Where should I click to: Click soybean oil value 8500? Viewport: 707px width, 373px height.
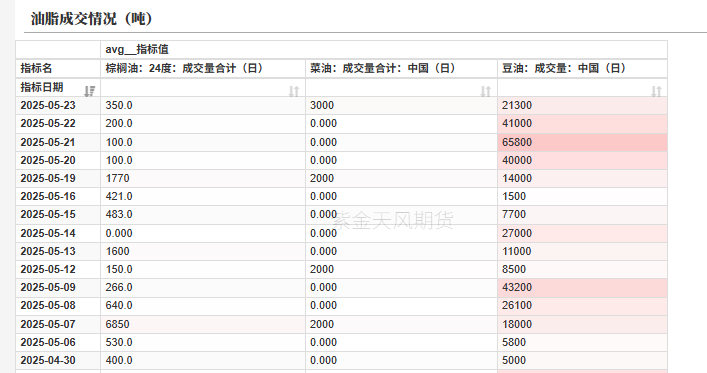pos(514,270)
